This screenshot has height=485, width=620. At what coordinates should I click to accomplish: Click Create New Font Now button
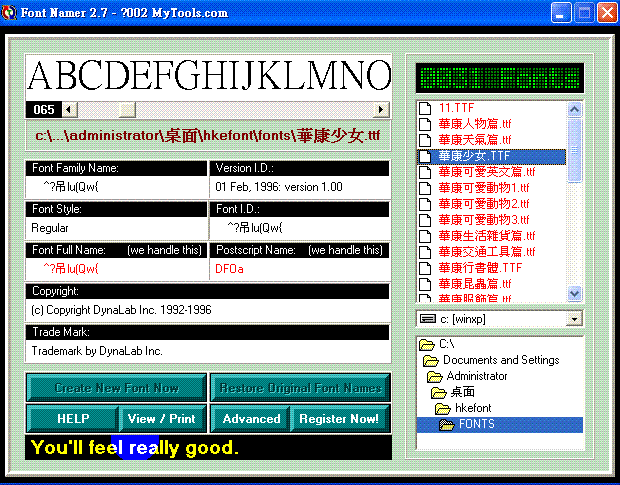(117, 388)
